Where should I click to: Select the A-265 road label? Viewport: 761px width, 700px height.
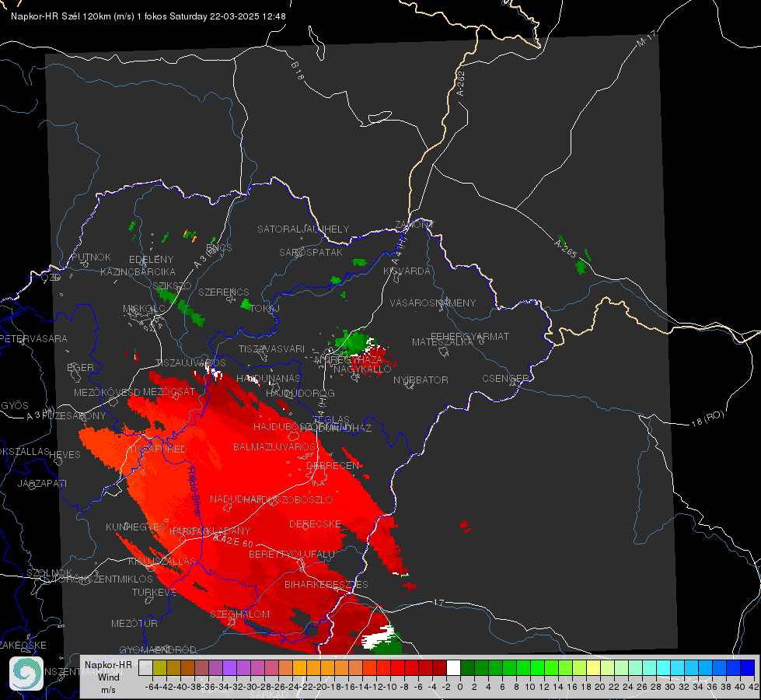[565, 248]
